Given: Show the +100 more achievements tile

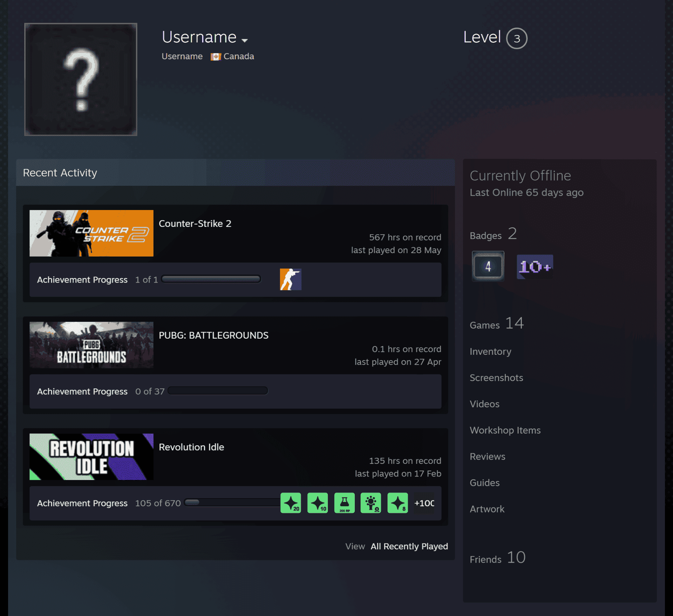Looking at the screenshot, I should [x=424, y=503].
